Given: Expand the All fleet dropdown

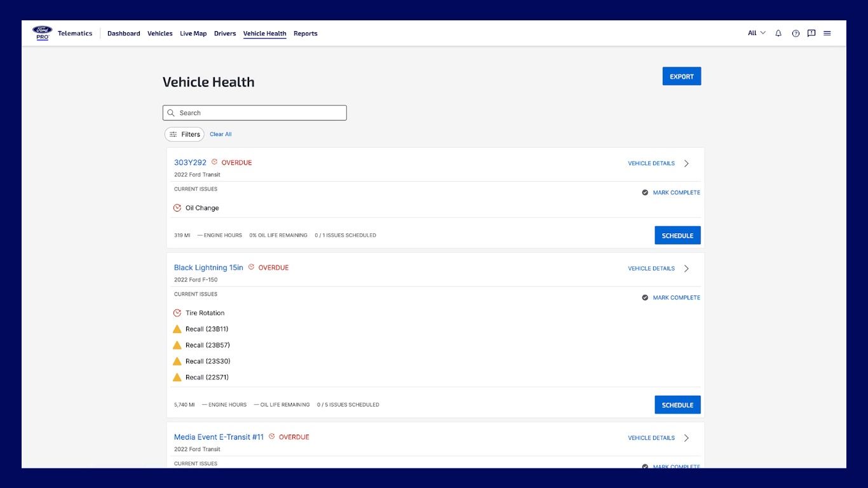Looking at the screenshot, I should 757,33.
